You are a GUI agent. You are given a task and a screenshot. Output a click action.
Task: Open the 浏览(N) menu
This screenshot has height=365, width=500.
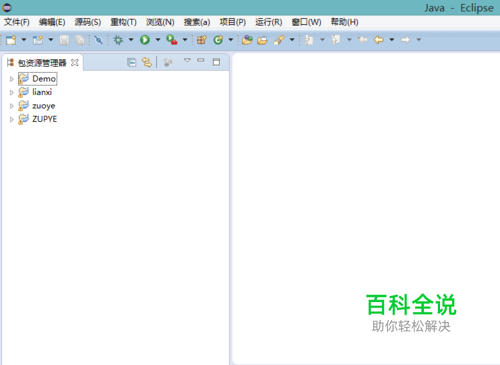pyautogui.click(x=160, y=22)
